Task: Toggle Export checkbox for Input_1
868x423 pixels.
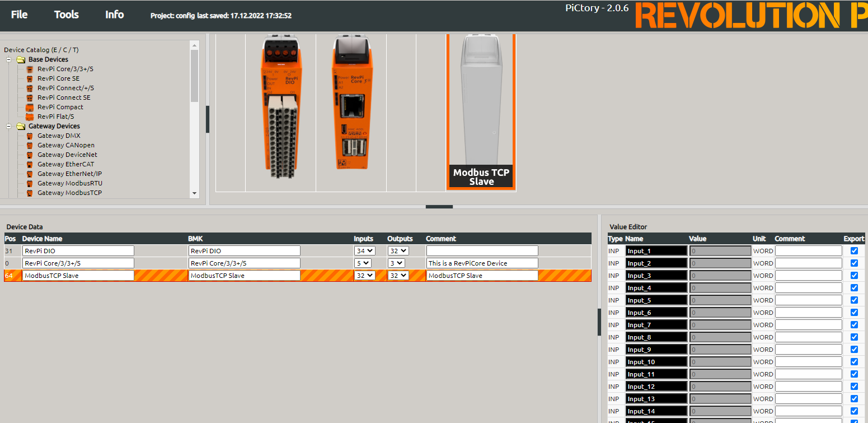Action: (854, 251)
